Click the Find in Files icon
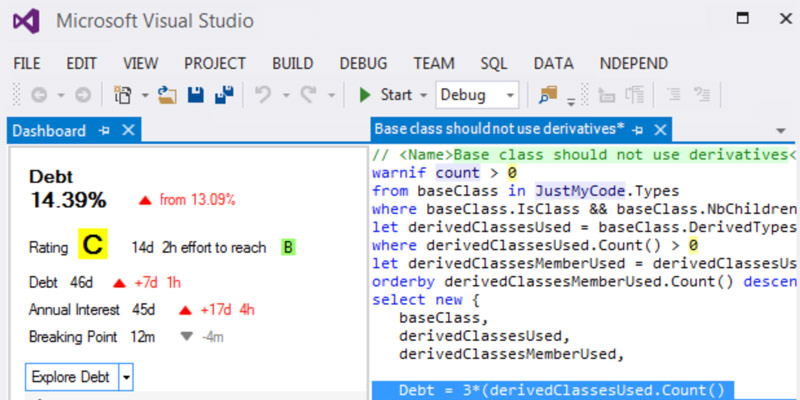This screenshot has height=400, width=800. coord(548,95)
